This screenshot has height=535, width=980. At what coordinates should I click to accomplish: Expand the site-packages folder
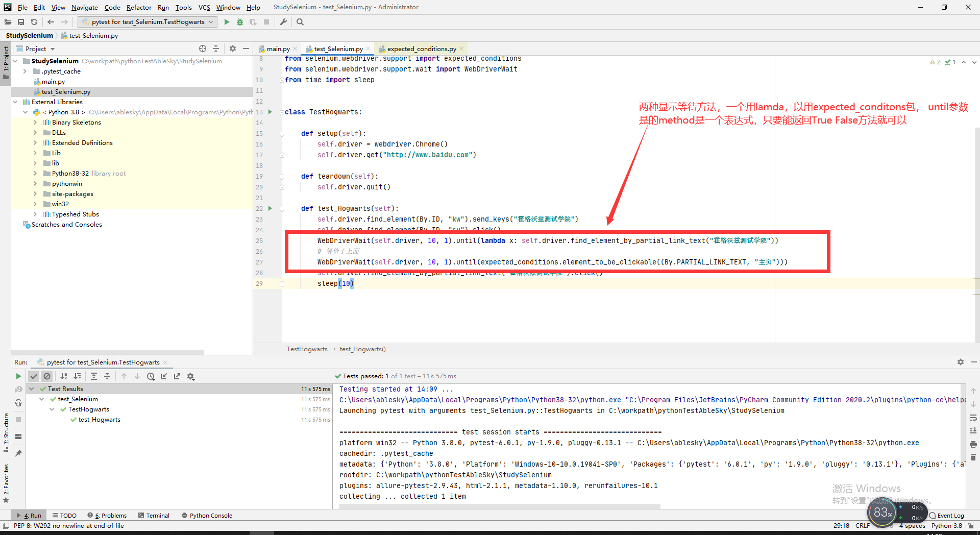click(35, 194)
